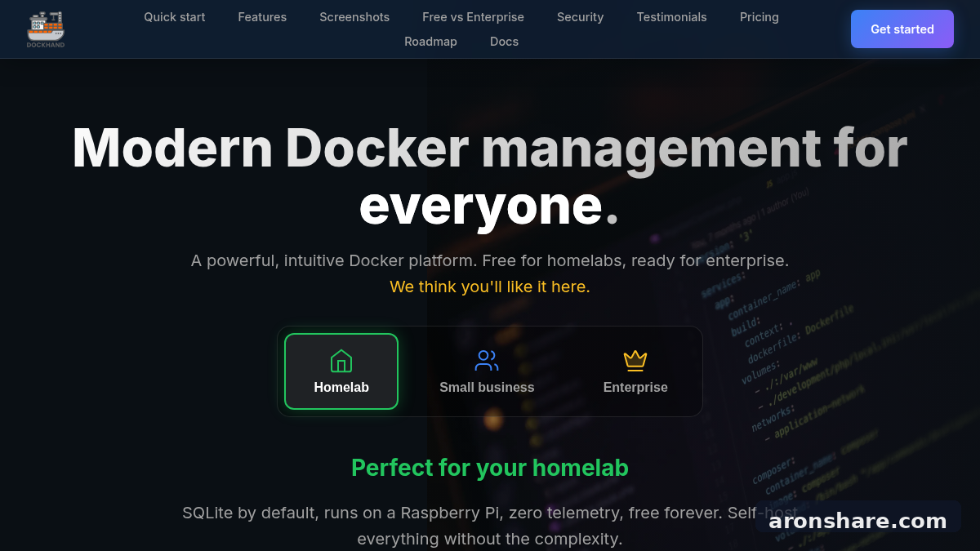This screenshot has height=551, width=980.
Task: Open the Quick start nav link
Action: click(175, 17)
